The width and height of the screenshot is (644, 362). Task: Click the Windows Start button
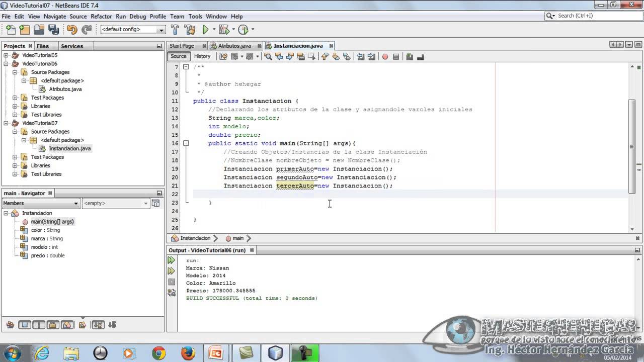[x=13, y=353]
